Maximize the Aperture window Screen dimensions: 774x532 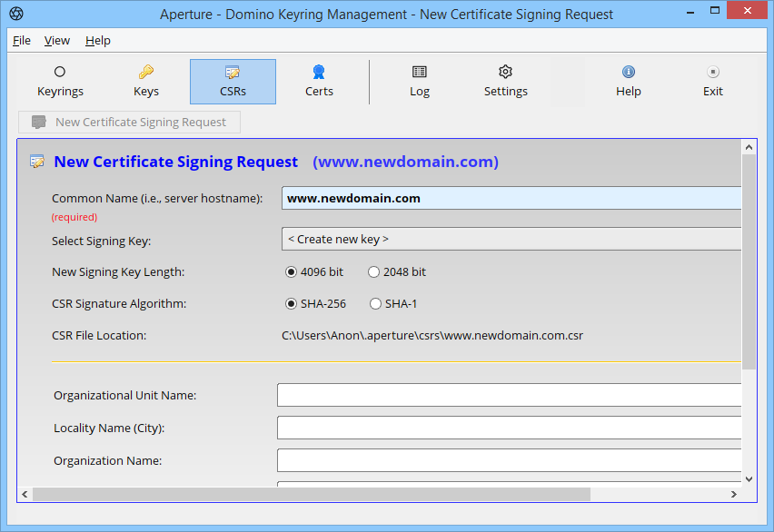(x=715, y=11)
